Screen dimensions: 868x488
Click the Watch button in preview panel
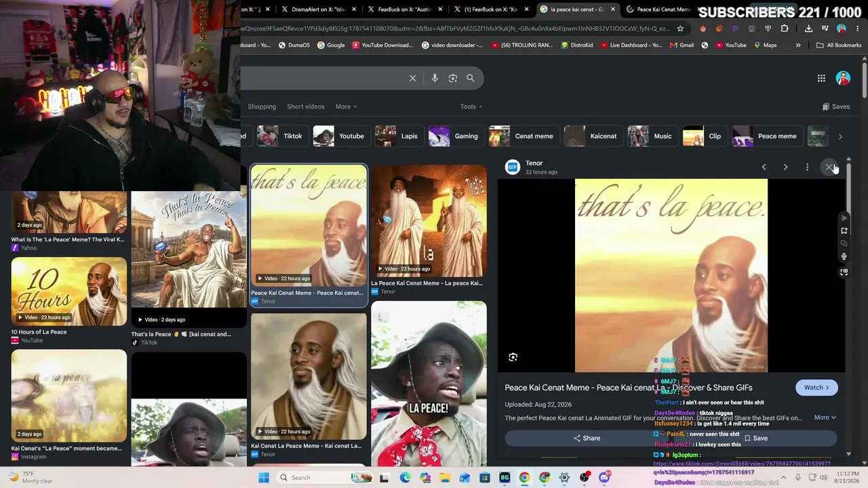(x=816, y=388)
